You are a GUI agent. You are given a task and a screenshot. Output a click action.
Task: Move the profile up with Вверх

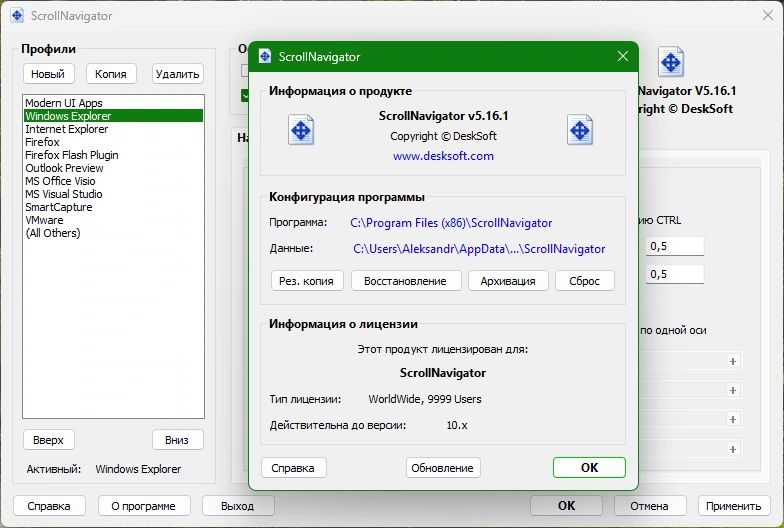[x=48, y=440]
